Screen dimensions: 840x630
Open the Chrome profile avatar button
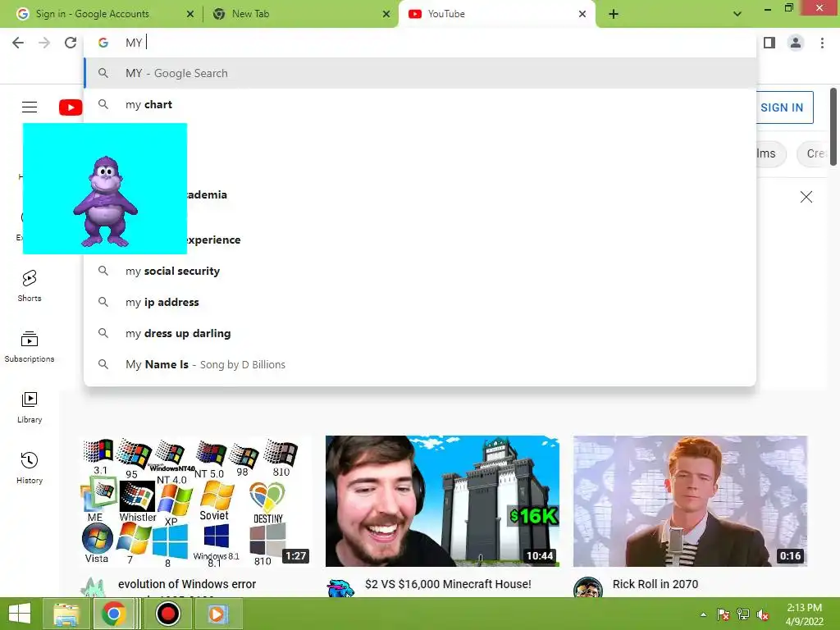point(796,43)
